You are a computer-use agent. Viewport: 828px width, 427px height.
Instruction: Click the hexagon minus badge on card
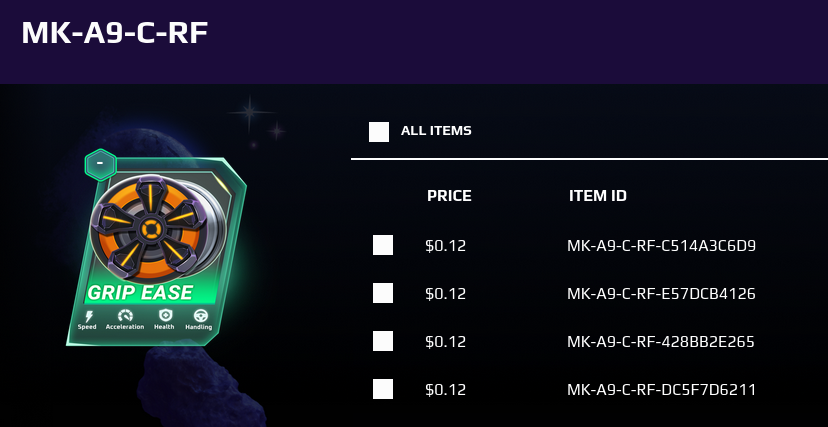100,164
